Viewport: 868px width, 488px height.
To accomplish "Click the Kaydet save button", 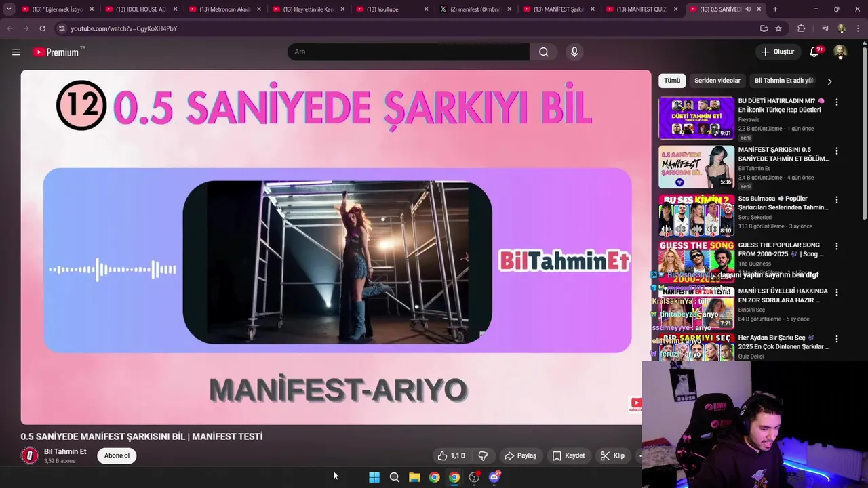I will pos(568,456).
